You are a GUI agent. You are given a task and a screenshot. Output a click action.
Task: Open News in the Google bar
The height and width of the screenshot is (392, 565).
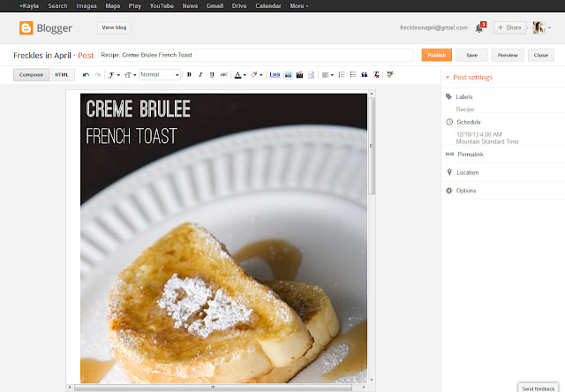pos(190,6)
